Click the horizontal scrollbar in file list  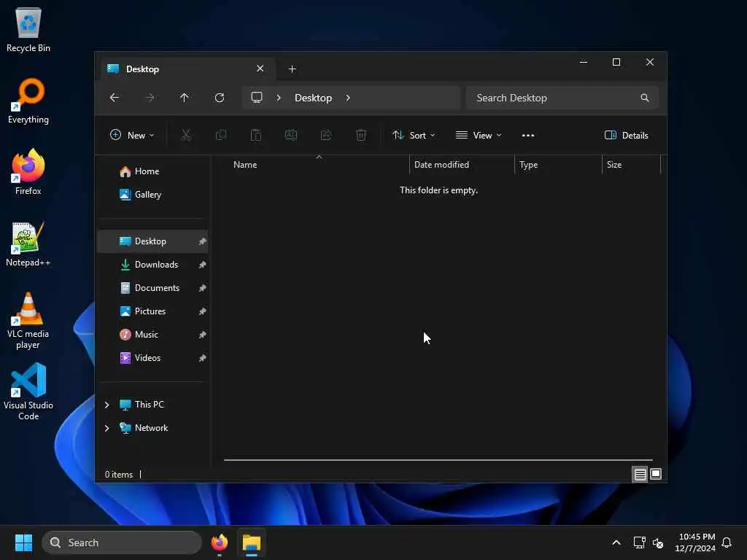tap(438, 460)
